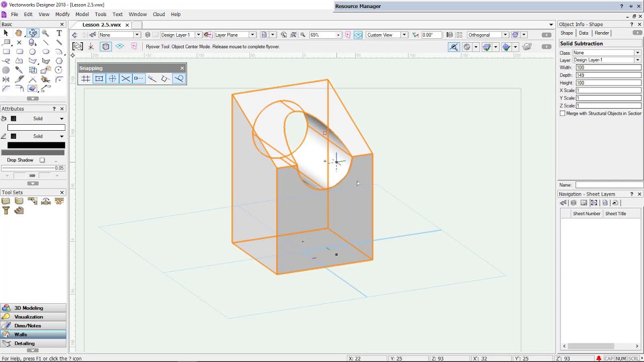Toggle Snap to Object in Snapping palette

[99, 78]
